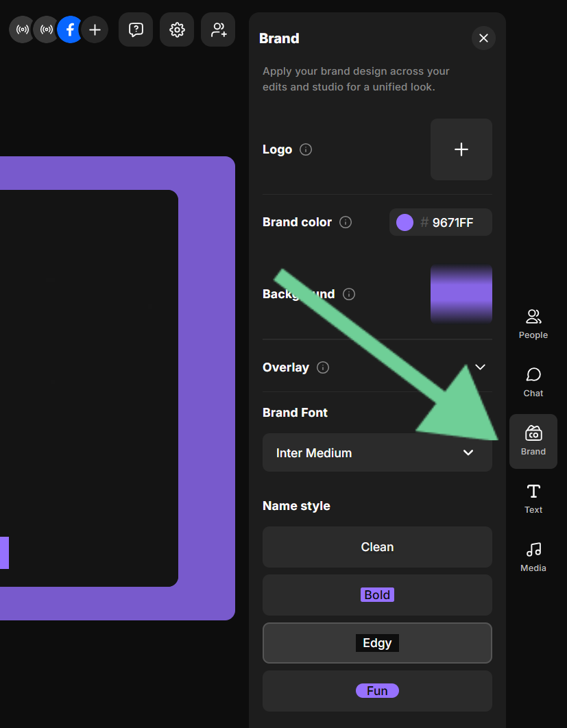Viewport: 567px width, 728px height.
Task: Open the brand color purple swatch
Action: click(405, 222)
